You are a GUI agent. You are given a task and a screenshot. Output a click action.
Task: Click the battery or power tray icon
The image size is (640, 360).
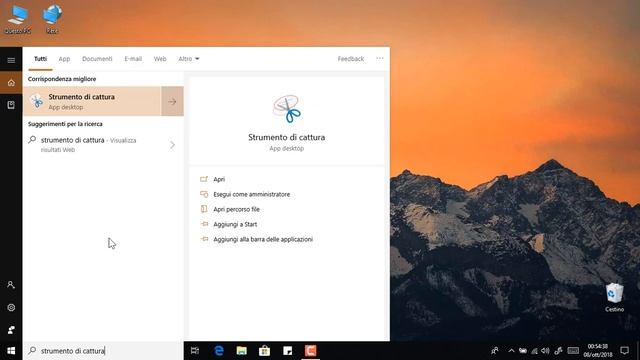(523, 351)
